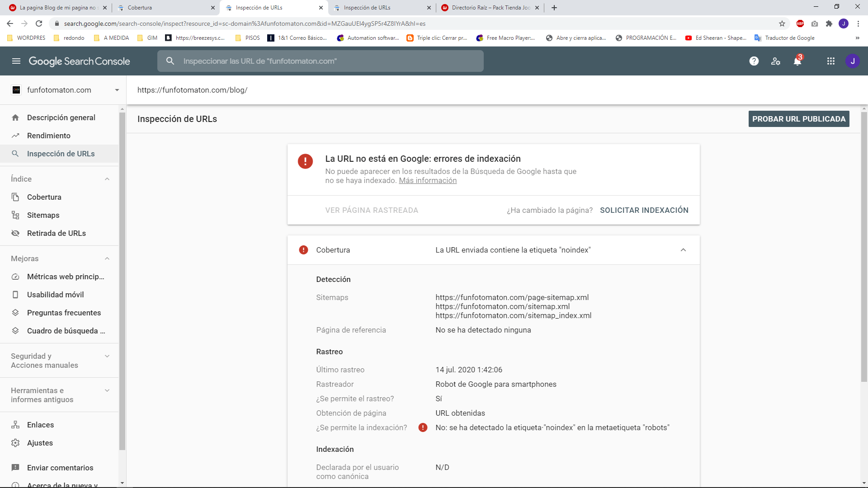868x488 pixels.
Task: Open Usabilidad móvil report
Action: 59,295
